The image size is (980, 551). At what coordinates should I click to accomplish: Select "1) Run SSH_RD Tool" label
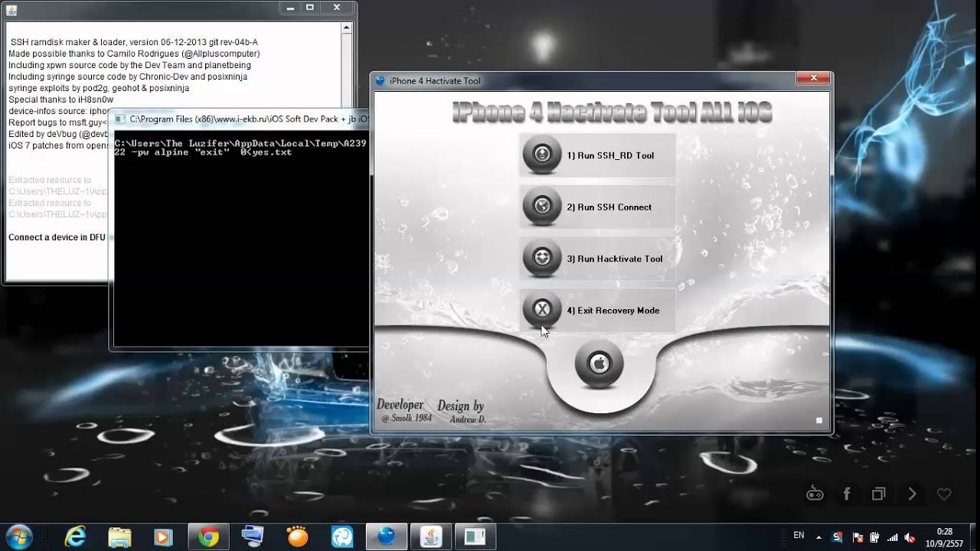tap(610, 155)
